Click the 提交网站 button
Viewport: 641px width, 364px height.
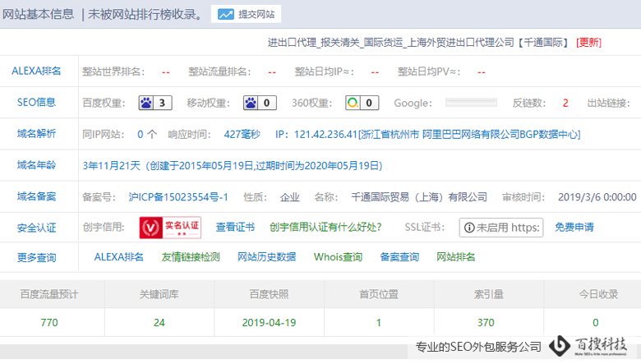tap(246, 14)
